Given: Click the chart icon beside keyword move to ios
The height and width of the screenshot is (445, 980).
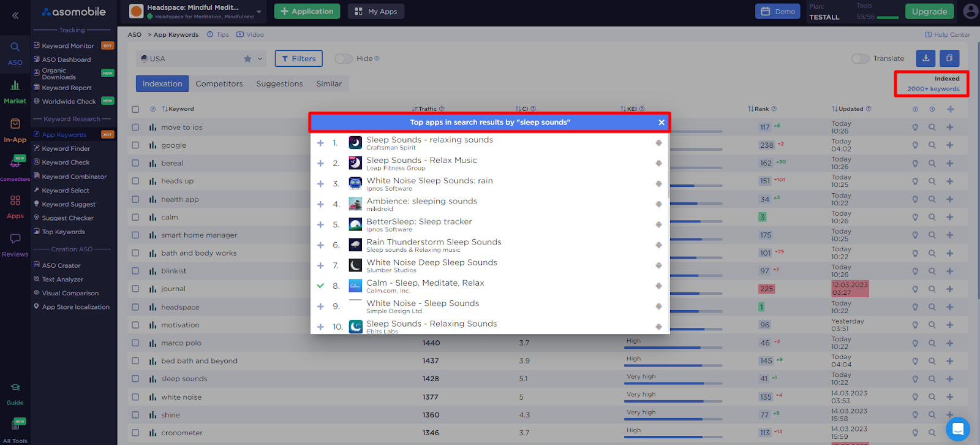Looking at the screenshot, I should (x=153, y=127).
